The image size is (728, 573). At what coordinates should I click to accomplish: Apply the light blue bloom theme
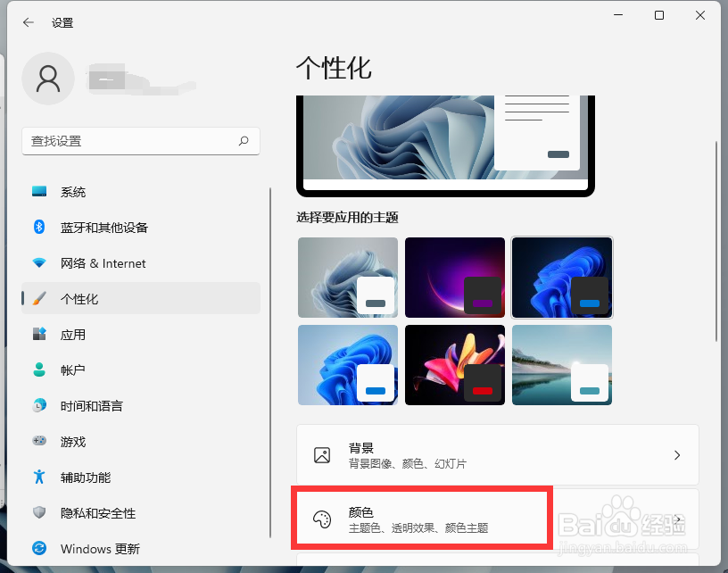click(348, 365)
